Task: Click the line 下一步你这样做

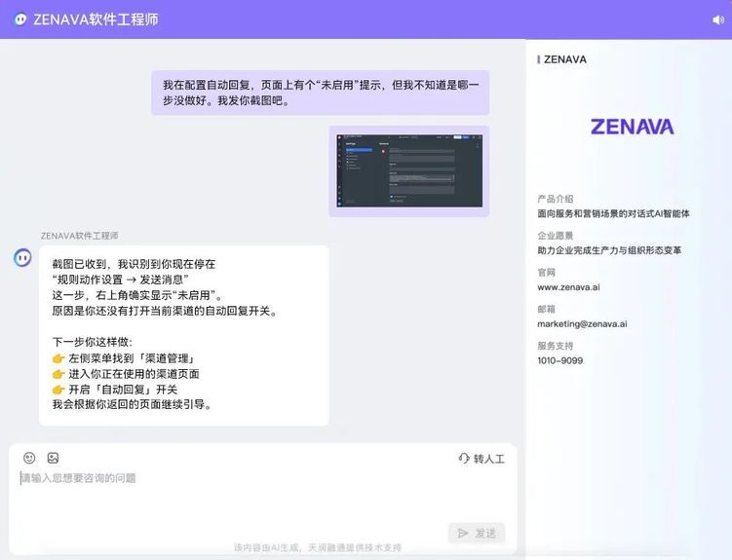Action: [92, 342]
